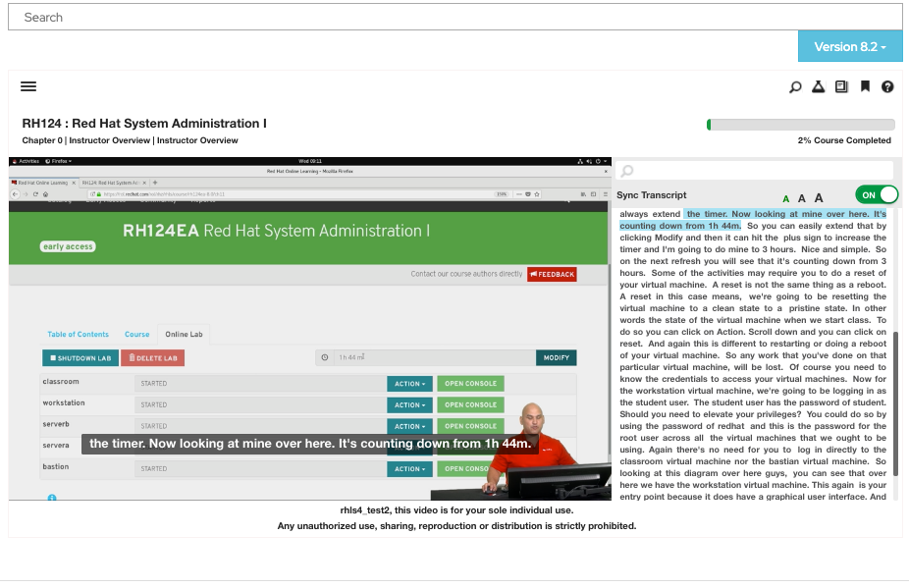The image size is (909, 588).
Task: Click the course completion progress bar
Action: pos(800,124)
